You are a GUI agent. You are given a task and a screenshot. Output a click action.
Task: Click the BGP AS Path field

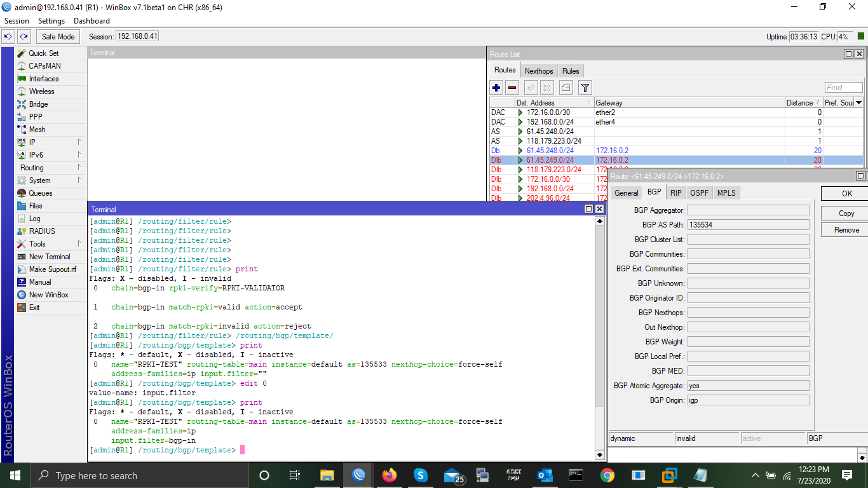748,225
